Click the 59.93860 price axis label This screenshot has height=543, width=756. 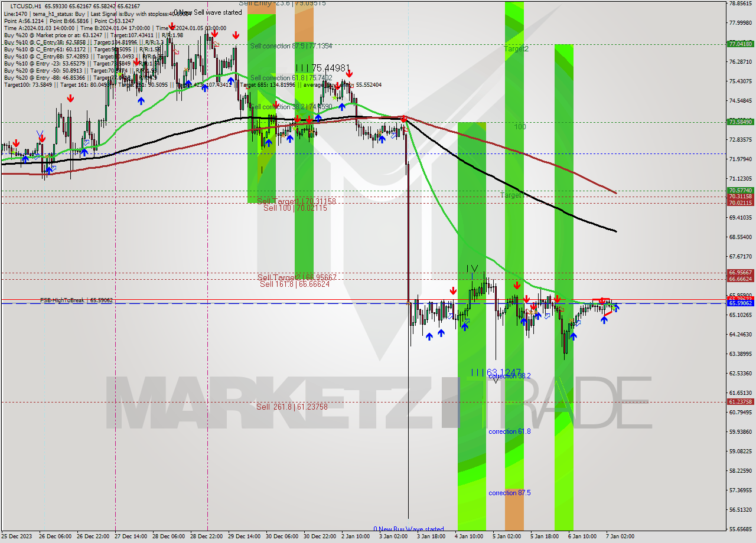(x=741, y=431)
